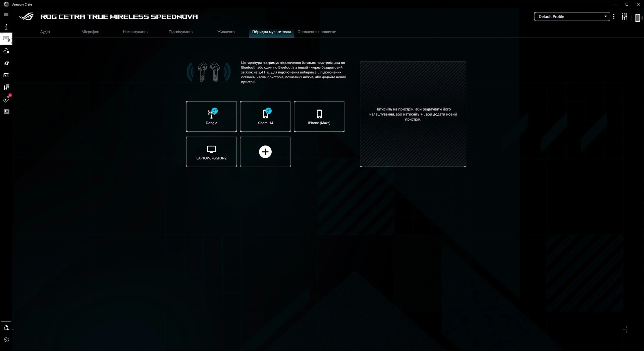Screen dimensions: 644x351
Task: Open the Оновлення прошивки tab
Action: 317,32
